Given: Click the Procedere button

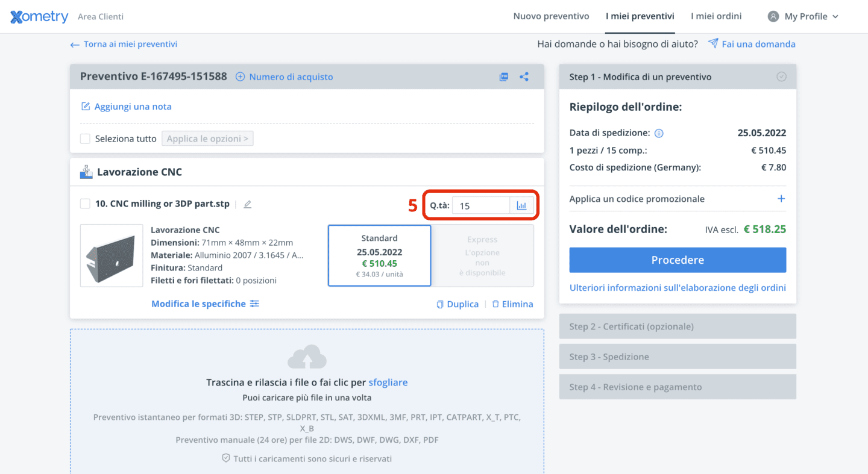Looking at the screenshot, I should point(678,260).
